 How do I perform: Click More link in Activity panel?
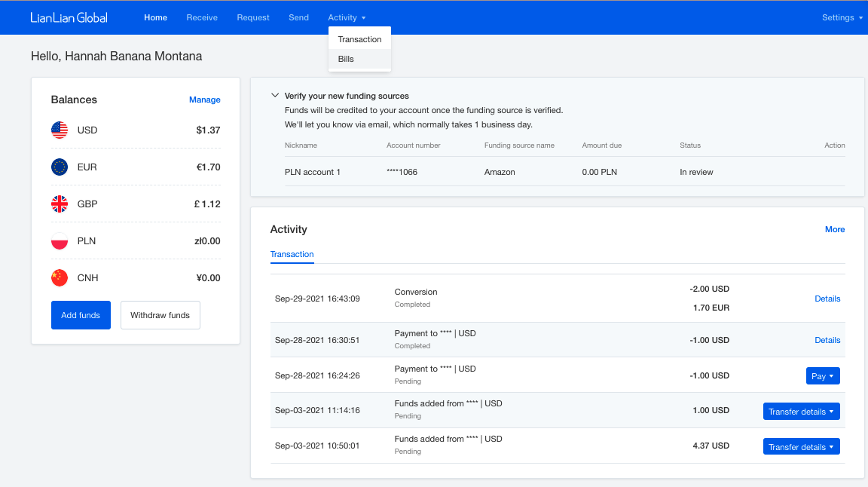tap(835, 229)
